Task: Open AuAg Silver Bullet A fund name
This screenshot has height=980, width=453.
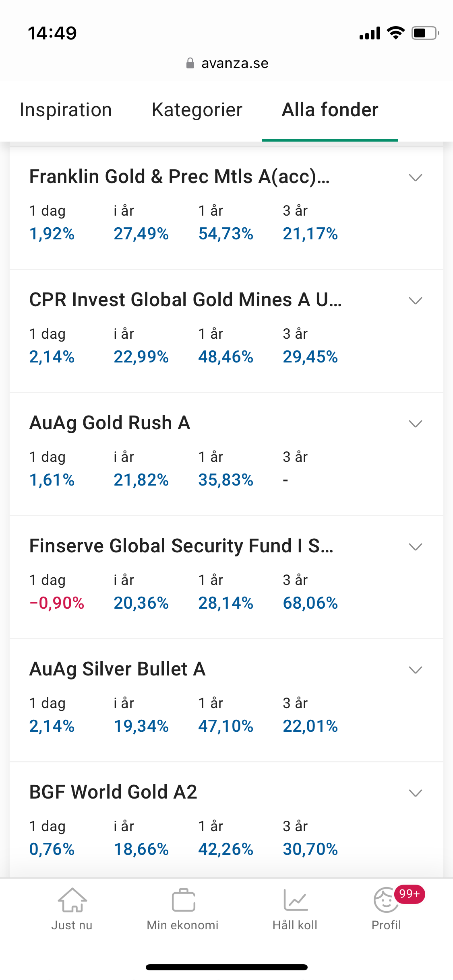Action: pos(118,669)
